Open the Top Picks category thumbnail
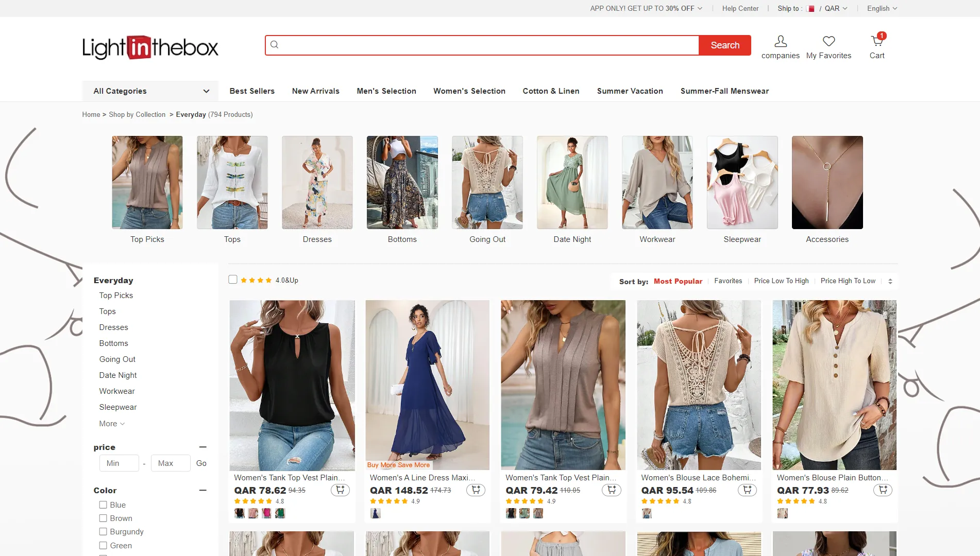Image resolution: width=980 pixels, height=556 pixels. pyautogui.click(x=147, y=183)
